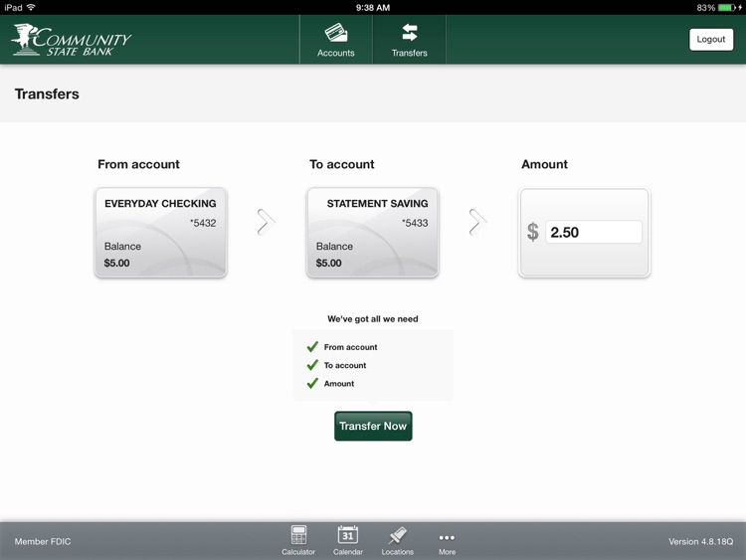Click the Statement Saving $5.00 balance
Viewport: 746px width, 560px height.
(329, 263)
